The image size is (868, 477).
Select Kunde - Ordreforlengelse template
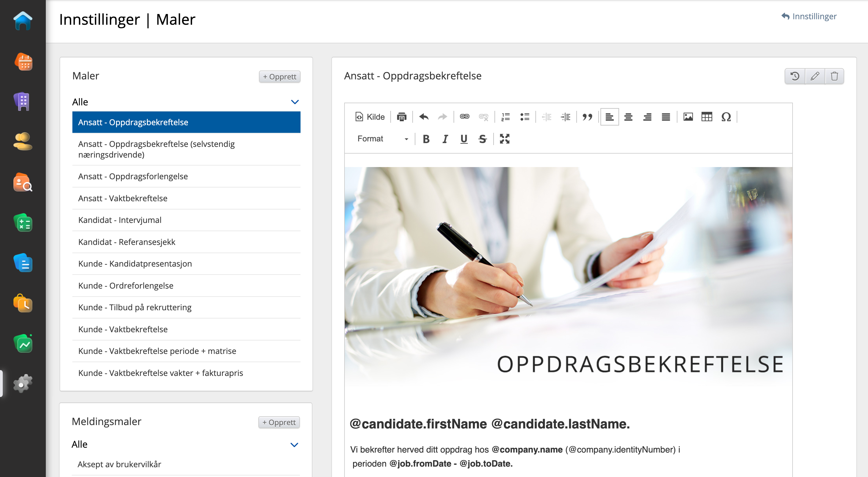(126, 286)
